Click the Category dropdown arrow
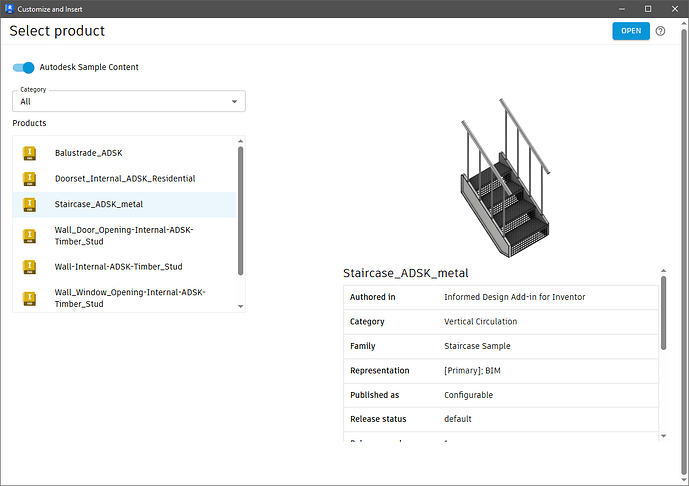This screenshot has height=486, width=689. [235, 101]
